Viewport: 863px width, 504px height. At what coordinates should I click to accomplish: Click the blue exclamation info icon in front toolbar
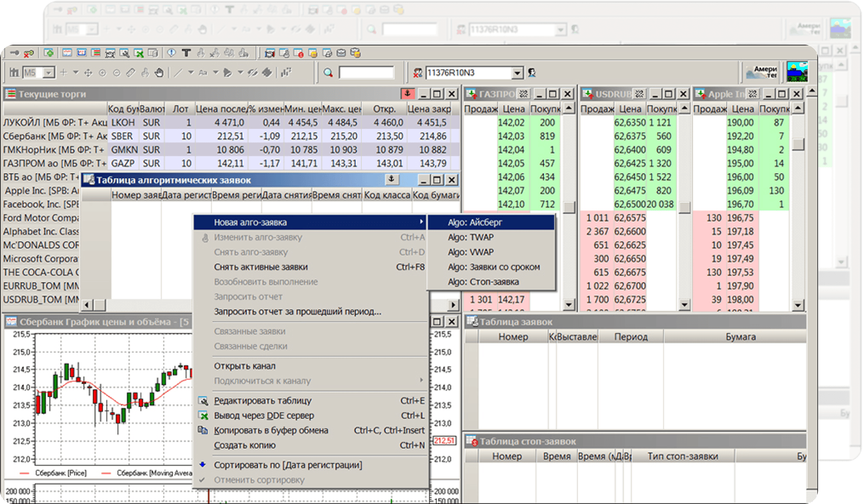[171, 53]
